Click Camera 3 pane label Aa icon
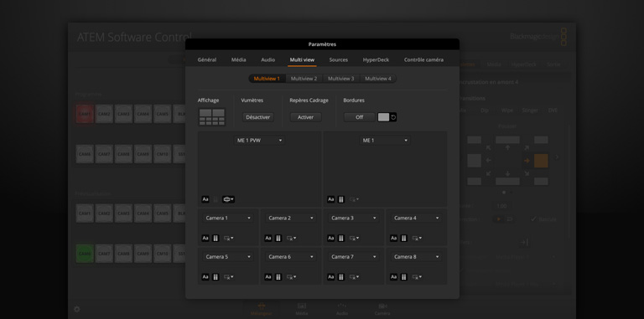 tap(331, 238)
